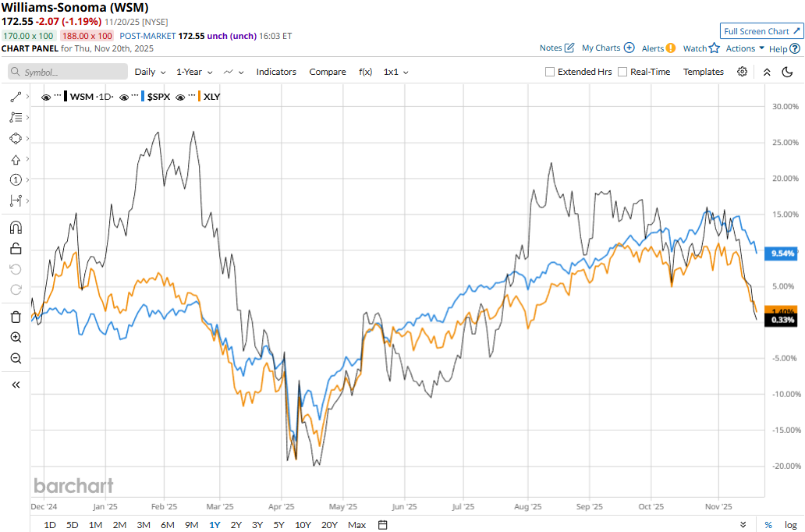The height and width of the screenshot is (532, 805).
Task: Select the 6M time range
Action: tap(168, 525)
